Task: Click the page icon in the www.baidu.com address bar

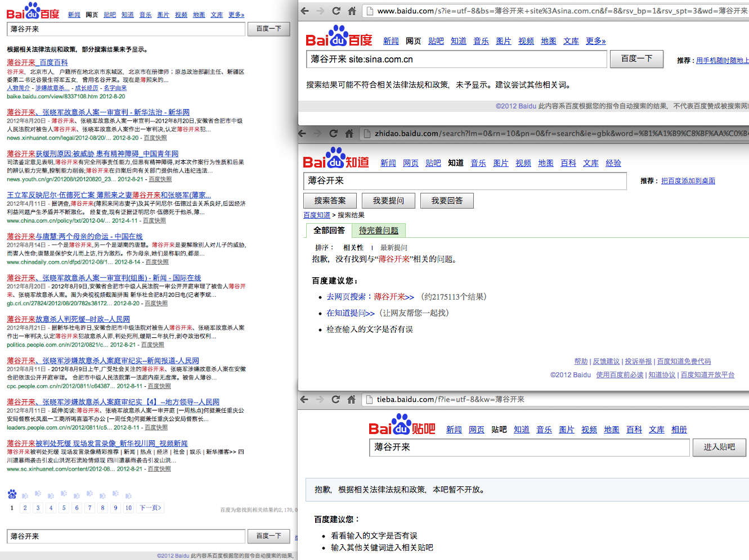Action: (x=369, y=11)
